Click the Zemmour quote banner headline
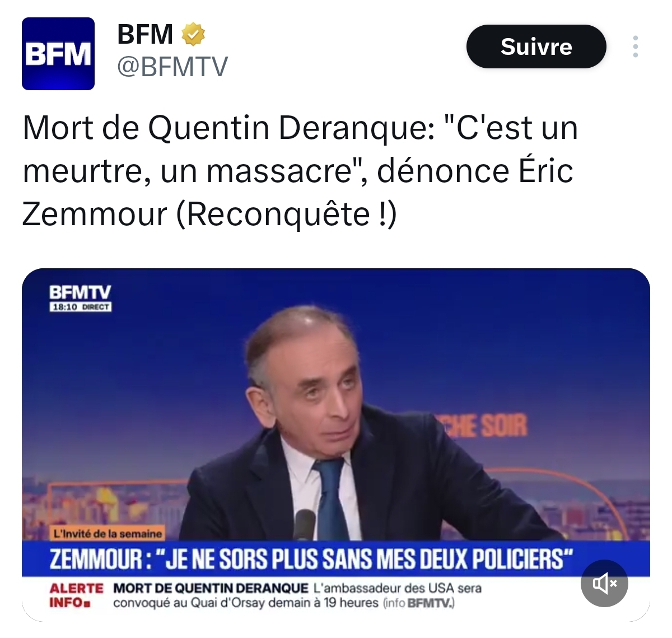This screenshot has width=672, height=638. (x=311, y=559)
